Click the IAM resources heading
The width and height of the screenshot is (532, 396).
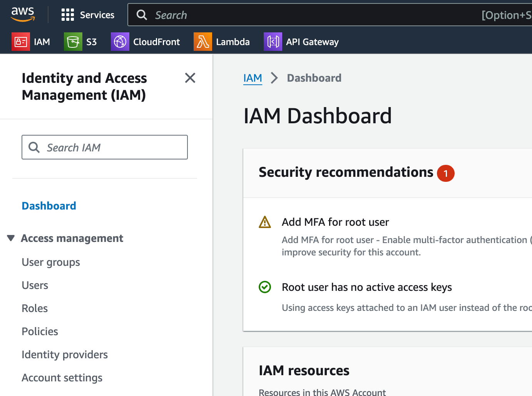304,371
